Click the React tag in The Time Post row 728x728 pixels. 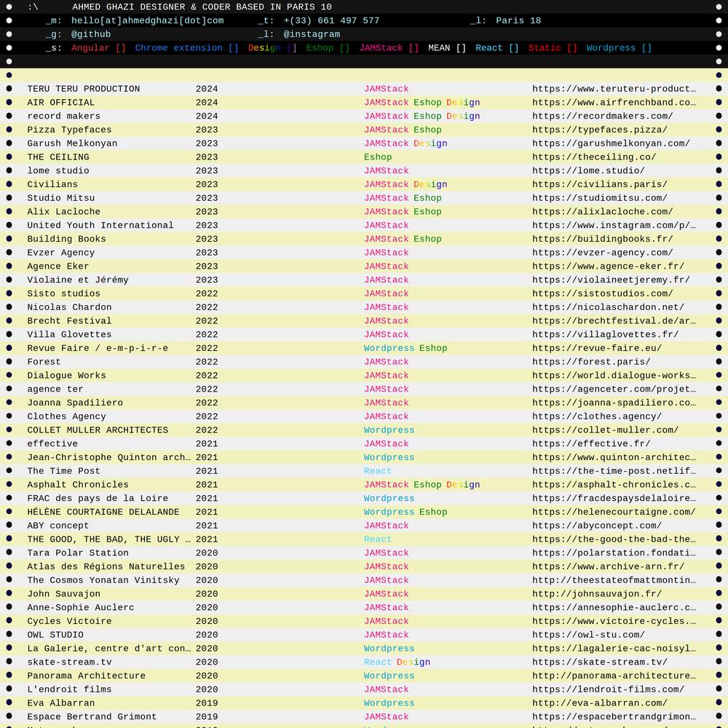(x=377, y=471)
